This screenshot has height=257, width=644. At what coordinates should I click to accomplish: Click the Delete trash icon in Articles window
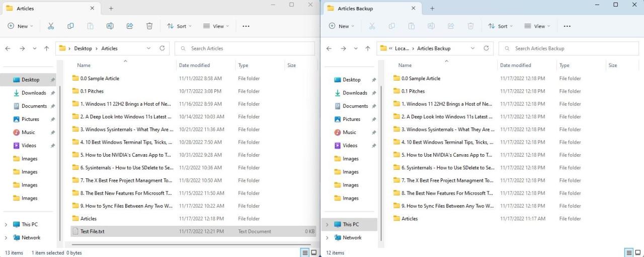(x=149, y=26)
